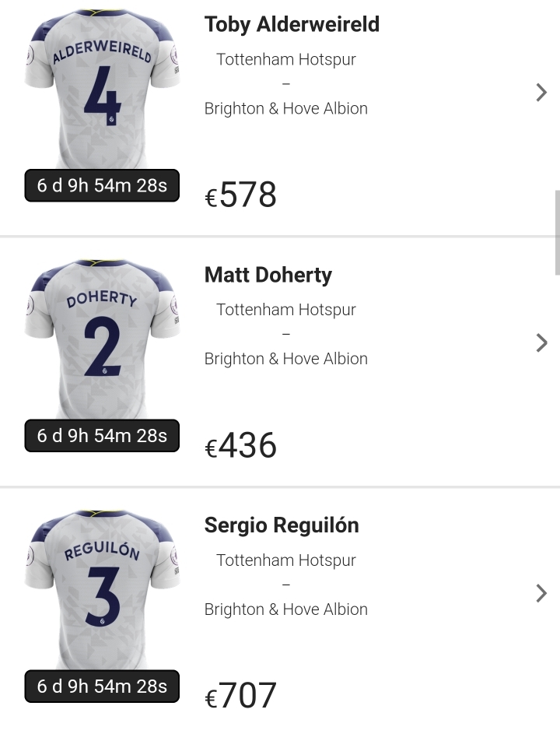The height and width of the screenshot is (734, 560).
Task: Tap the €436 price for Doherty
Action: click(x=241, y=446)
